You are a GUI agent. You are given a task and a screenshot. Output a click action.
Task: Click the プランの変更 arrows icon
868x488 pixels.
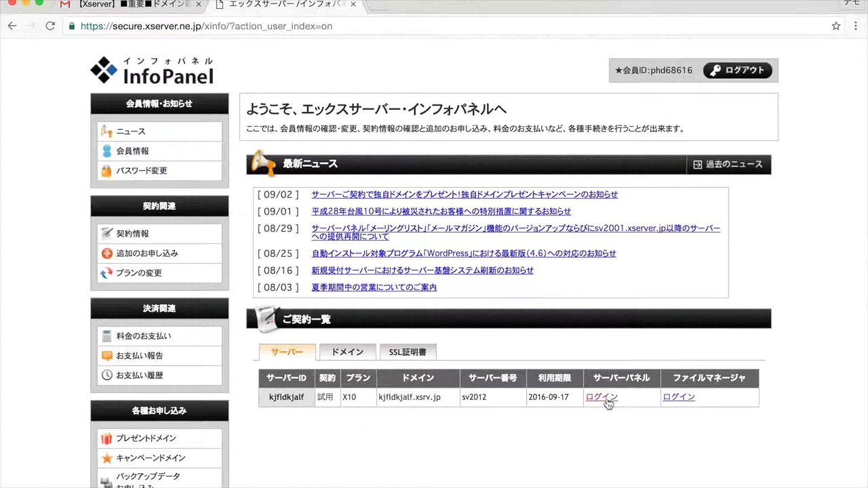(x=106, y=272)
